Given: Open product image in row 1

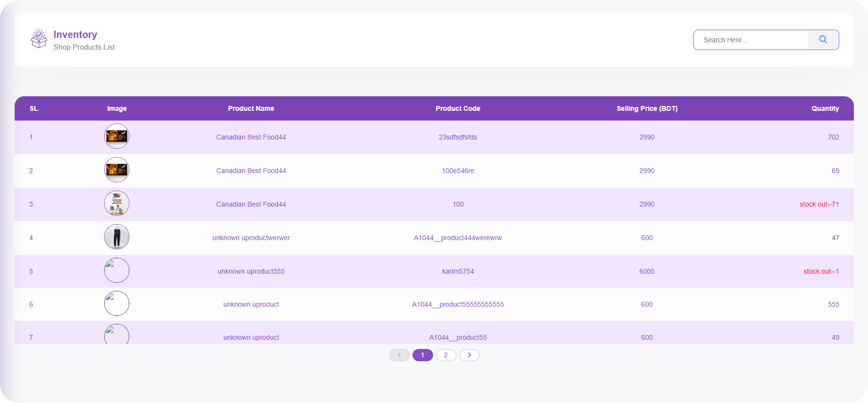Looking at the screenshot, I should point(117,136).
